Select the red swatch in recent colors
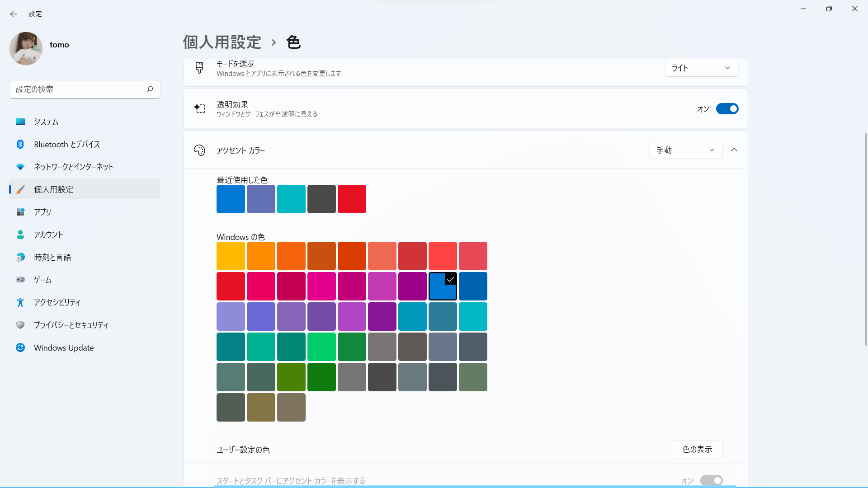Screen dimensions: 868x488 coord(352,199)
